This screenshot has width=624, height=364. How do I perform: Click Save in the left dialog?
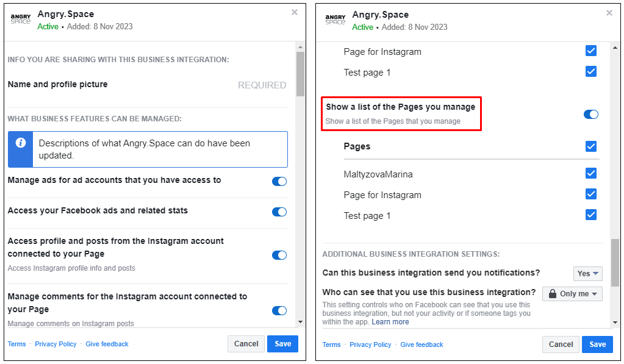pyautogui.click(x=282, y=344)
